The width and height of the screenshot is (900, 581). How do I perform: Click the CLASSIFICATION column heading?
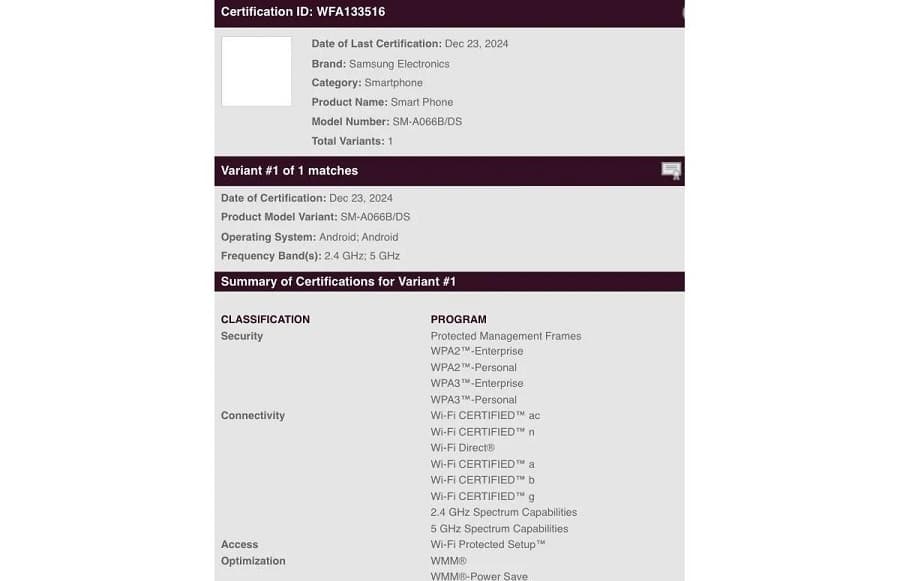coord(265,320)
